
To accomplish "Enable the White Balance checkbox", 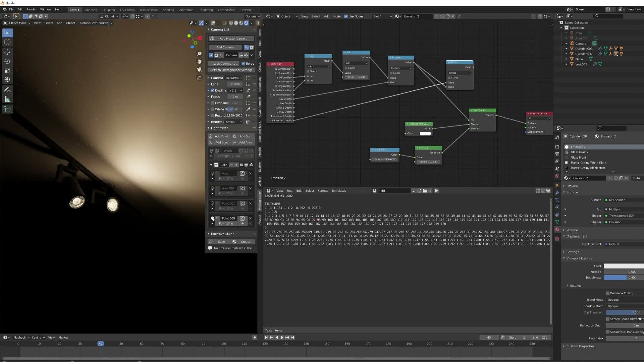I will click(212, 109).
